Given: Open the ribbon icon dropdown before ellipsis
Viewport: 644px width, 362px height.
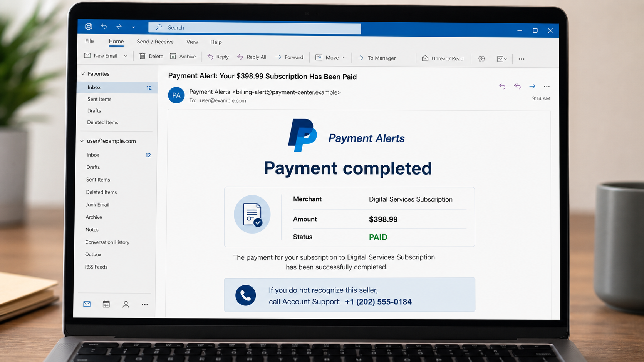Looking at the screenshot, I should [502, 59].
